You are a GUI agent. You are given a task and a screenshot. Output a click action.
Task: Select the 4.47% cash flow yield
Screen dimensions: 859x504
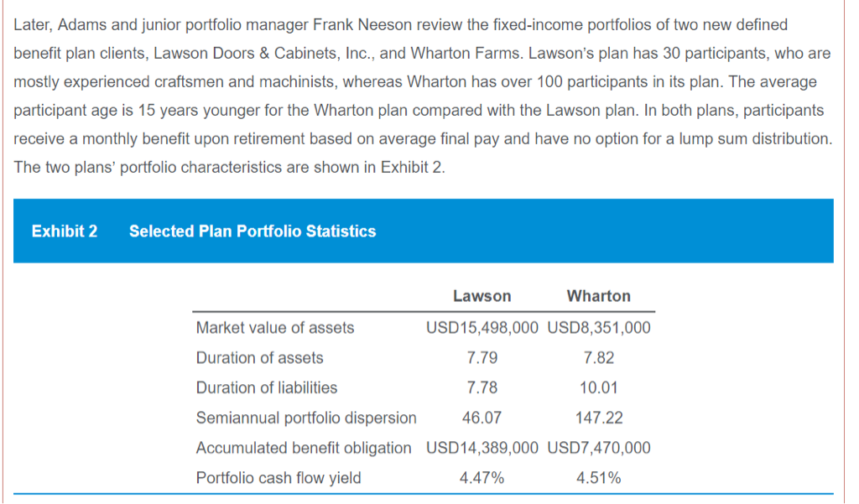[x=482, y=478]
